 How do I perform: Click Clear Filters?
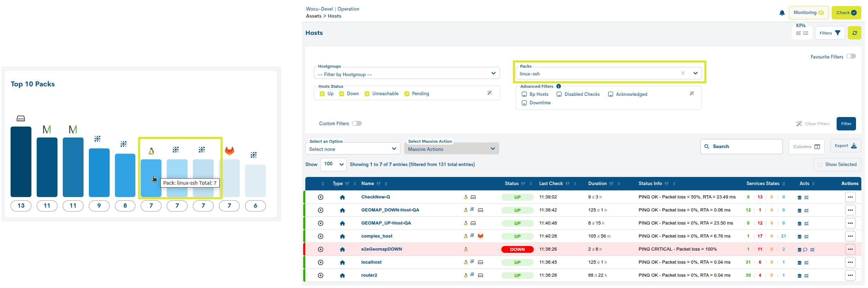click(813, 124)
